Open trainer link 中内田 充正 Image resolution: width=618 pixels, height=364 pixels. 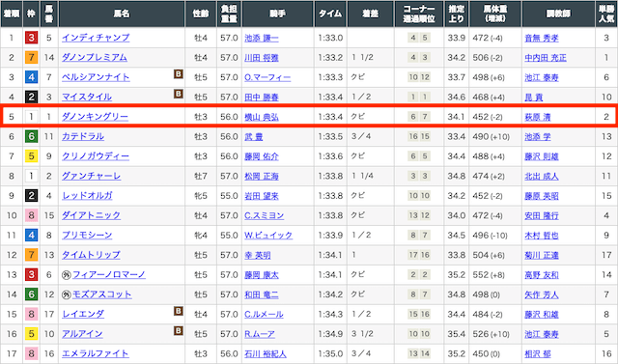[546, 58]
